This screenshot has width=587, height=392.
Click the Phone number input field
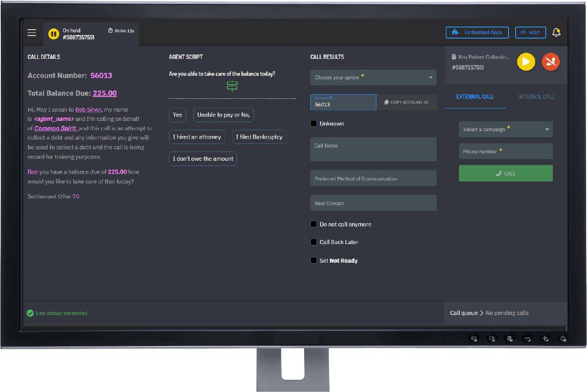(505, 151)
